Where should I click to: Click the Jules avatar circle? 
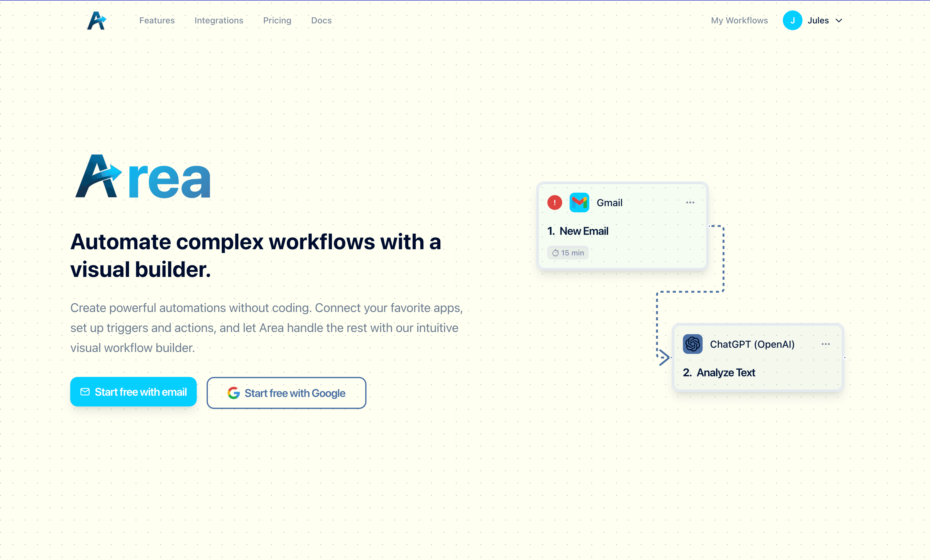coord(792,20)
